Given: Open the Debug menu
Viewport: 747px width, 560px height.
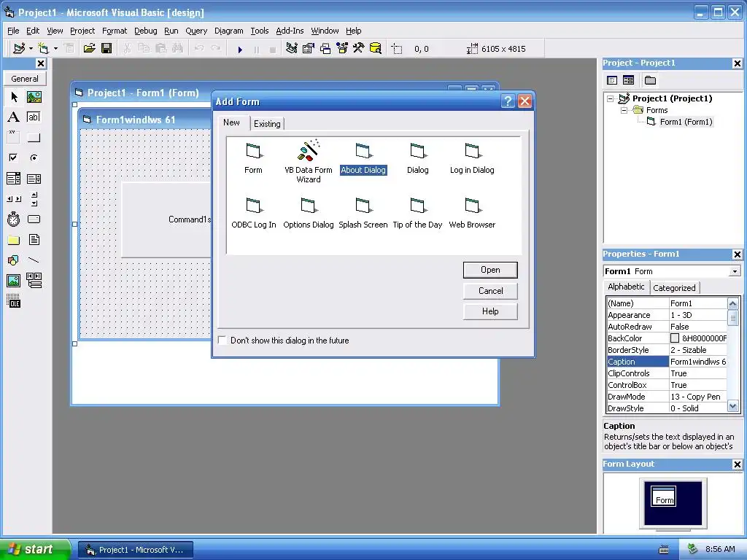Looking at the screenshot, I should point(145,31).
